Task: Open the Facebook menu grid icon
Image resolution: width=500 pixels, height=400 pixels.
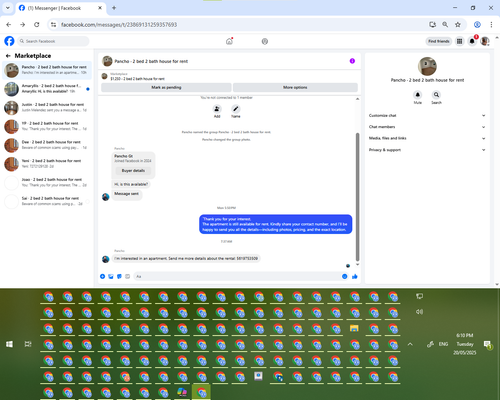Action: pyautogui.click(x=459, y=41)
